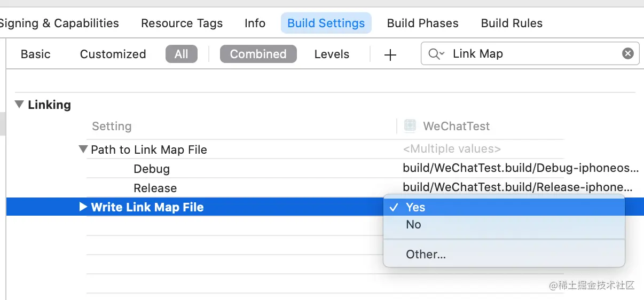Switch to the Build Phases tab
The image size is (644, 300).
[x=422, y=23]
